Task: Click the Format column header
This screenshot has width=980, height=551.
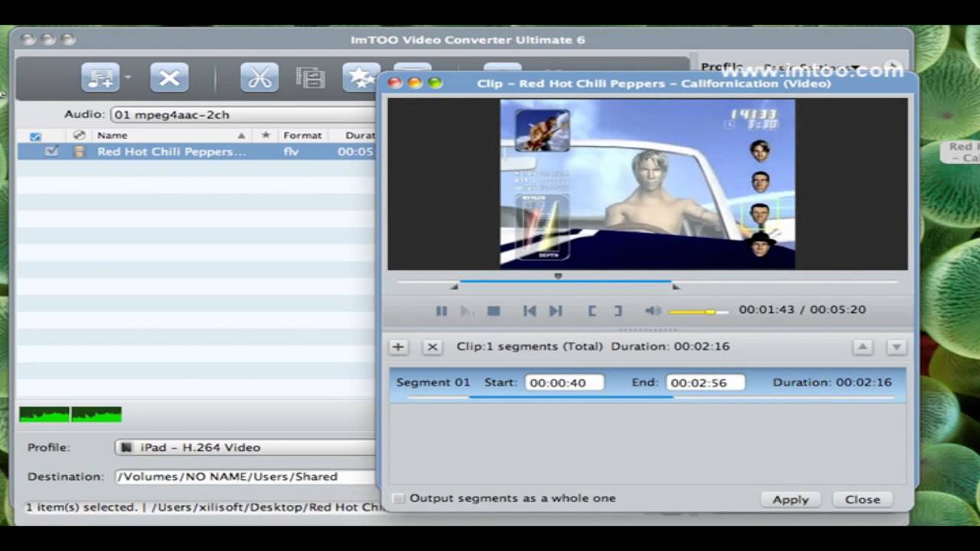Action: [x=302, y=135]
